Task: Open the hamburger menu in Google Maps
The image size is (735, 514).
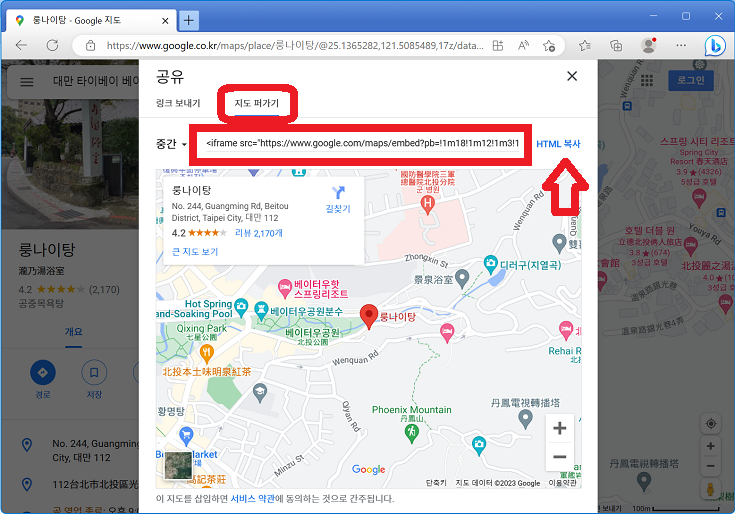Action: point(27,82)
